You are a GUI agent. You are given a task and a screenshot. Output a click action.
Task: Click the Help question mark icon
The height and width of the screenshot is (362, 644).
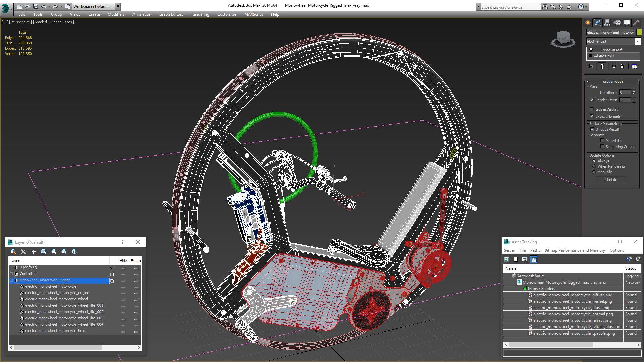pos(581,7)
